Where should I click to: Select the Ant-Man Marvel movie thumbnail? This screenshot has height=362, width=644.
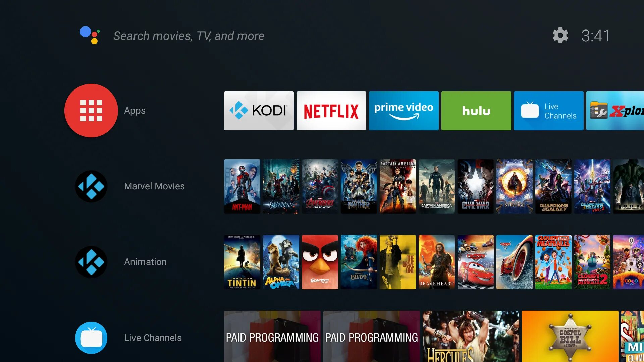click(x=241, y=186)
